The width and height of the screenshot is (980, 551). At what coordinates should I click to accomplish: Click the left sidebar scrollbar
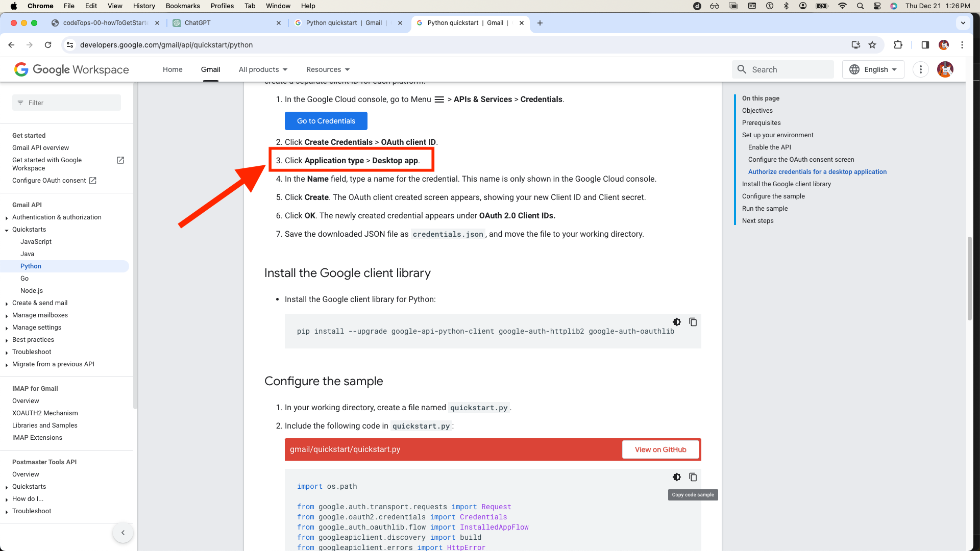135,245
